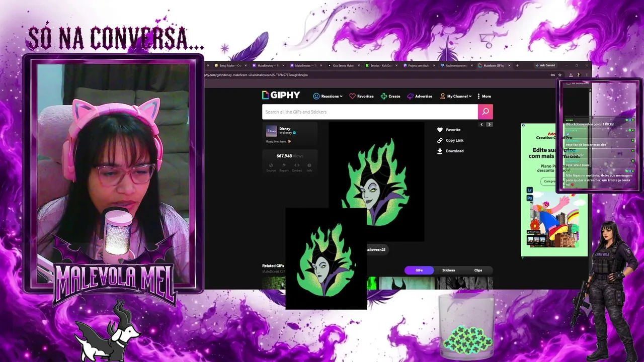Open the Reactions dropdown menu

328,96
